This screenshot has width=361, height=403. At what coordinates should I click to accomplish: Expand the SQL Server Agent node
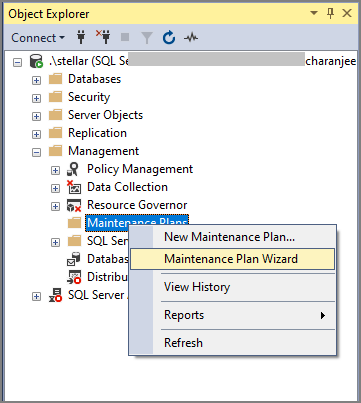coord(36,296)
